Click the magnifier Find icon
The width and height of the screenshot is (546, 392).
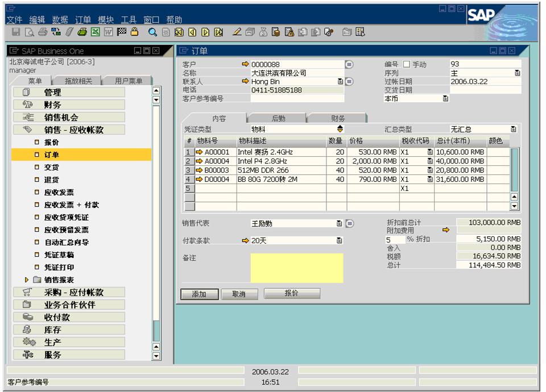[152, 32]
